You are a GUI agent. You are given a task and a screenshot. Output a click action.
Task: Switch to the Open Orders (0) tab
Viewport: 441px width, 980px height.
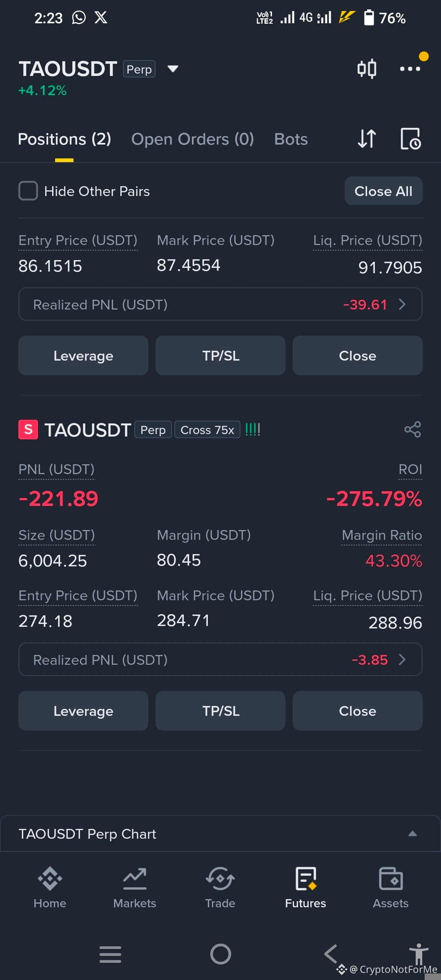coord(193,139)
